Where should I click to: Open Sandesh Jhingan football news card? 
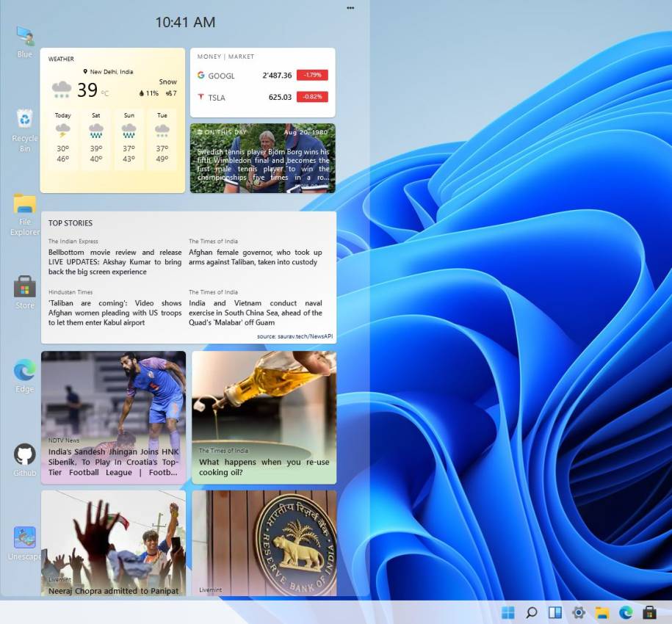point(114,418)
